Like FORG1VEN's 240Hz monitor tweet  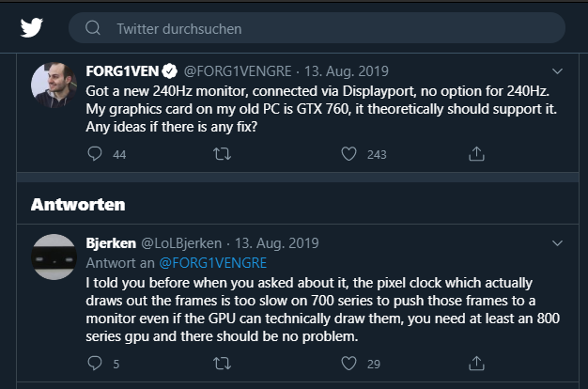pyautogui.click(x=348, y=153)
